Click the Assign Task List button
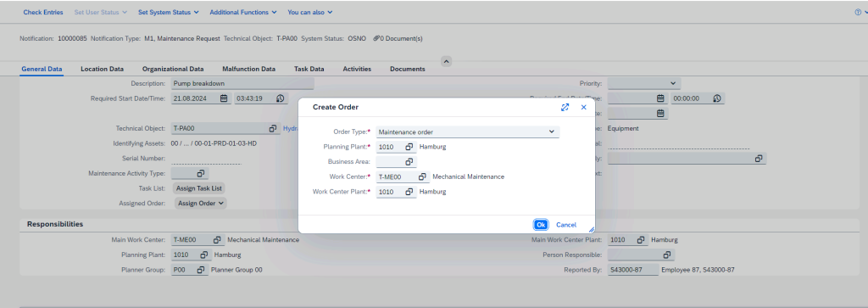The image size is (868, 308). click(x=199, y=188)
